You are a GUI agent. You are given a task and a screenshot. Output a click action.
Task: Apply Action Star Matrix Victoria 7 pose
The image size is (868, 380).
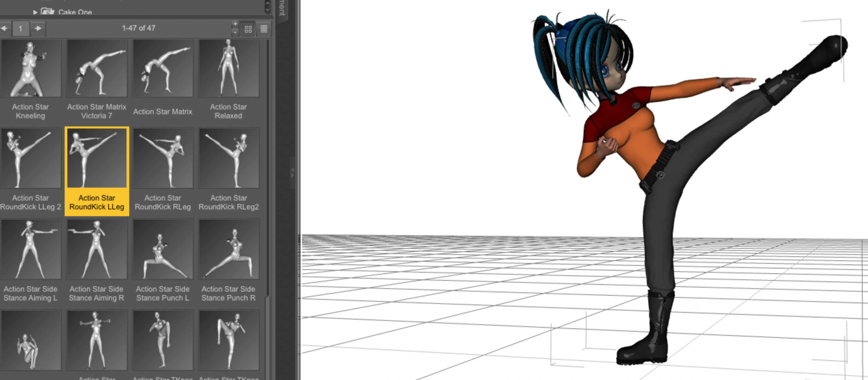(97, 68)
